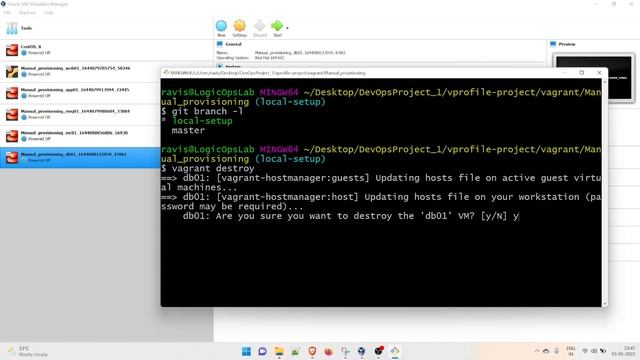Switch to VirtualBox via taskbar icon
The image size is (640, 360).
coord(362,351)
